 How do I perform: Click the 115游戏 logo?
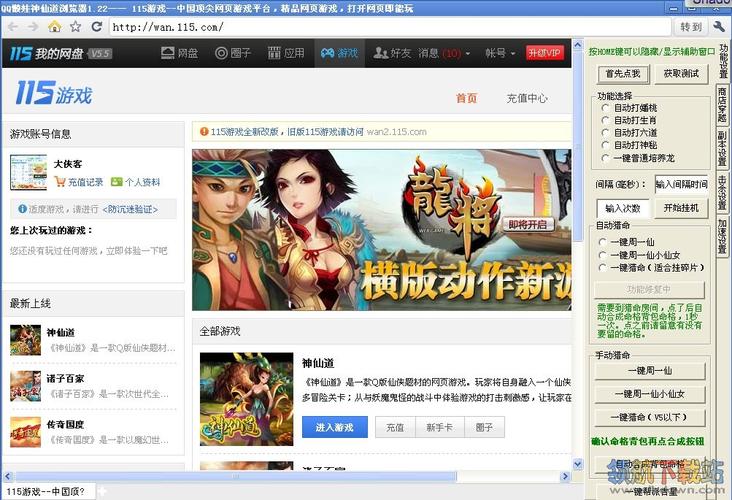(54, 92)
